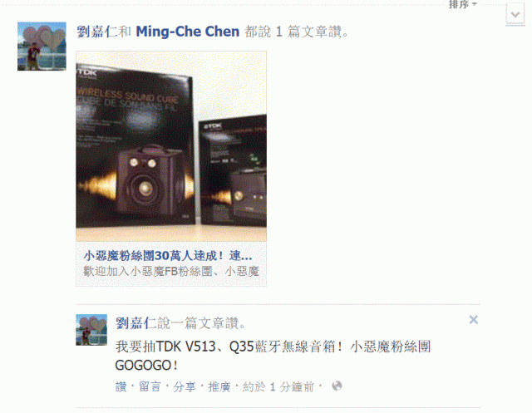This screenshot has width=532, height=413.
Task: Share the post via 分享
Action: pos(185,387)
